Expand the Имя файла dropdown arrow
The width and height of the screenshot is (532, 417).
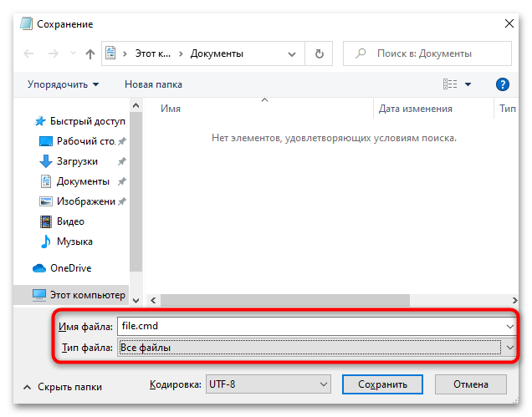click(510, 327)
